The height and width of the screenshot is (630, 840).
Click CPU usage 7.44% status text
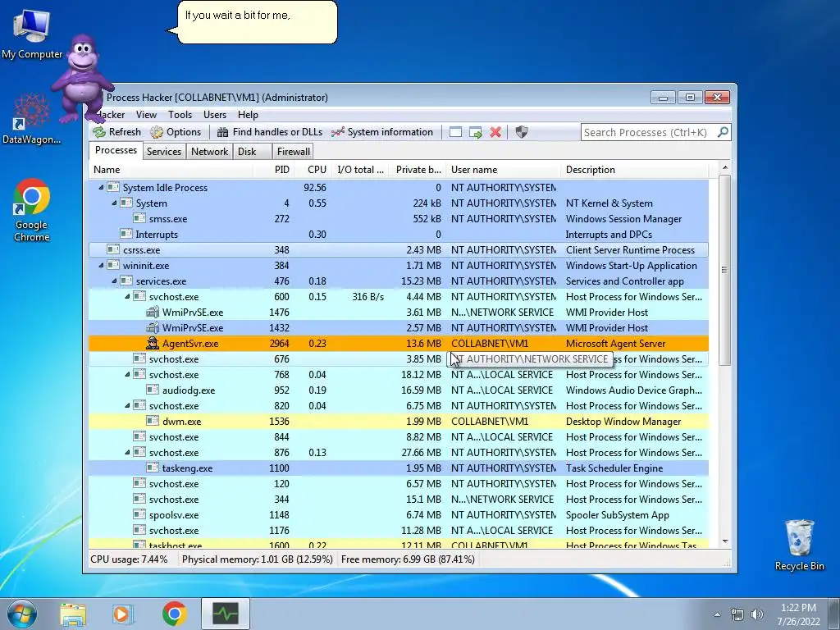(129, 559)
